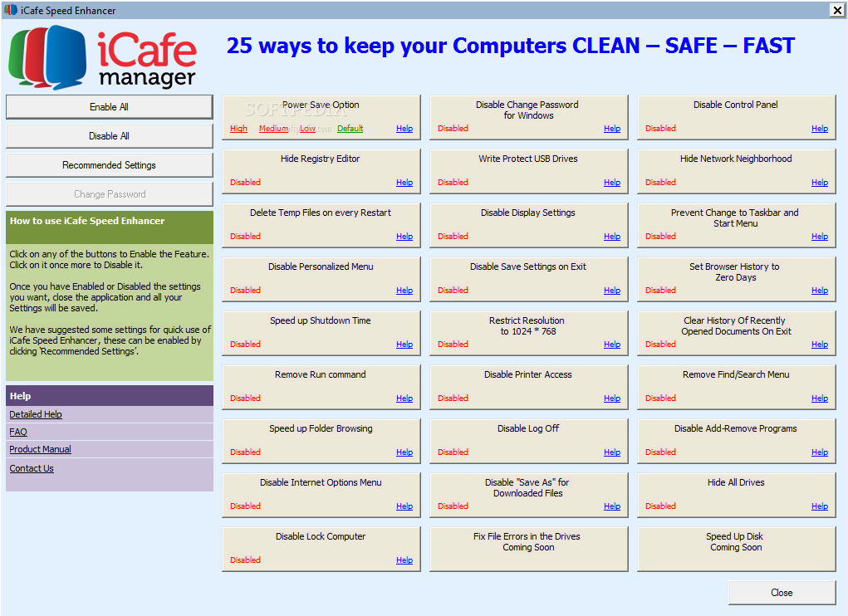
Task: Click the Disable All button
Action: (x=110, y=136)
